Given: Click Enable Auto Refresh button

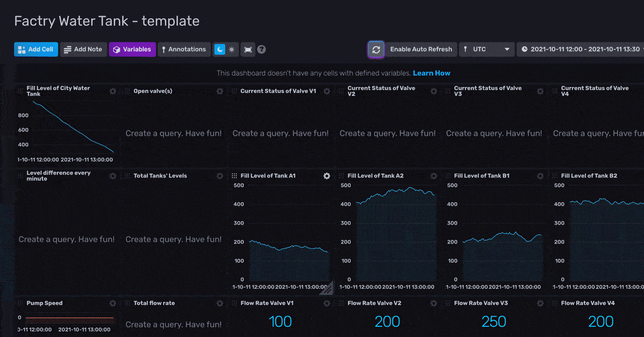Looking at the screenshot, I should tap(421, 49).
